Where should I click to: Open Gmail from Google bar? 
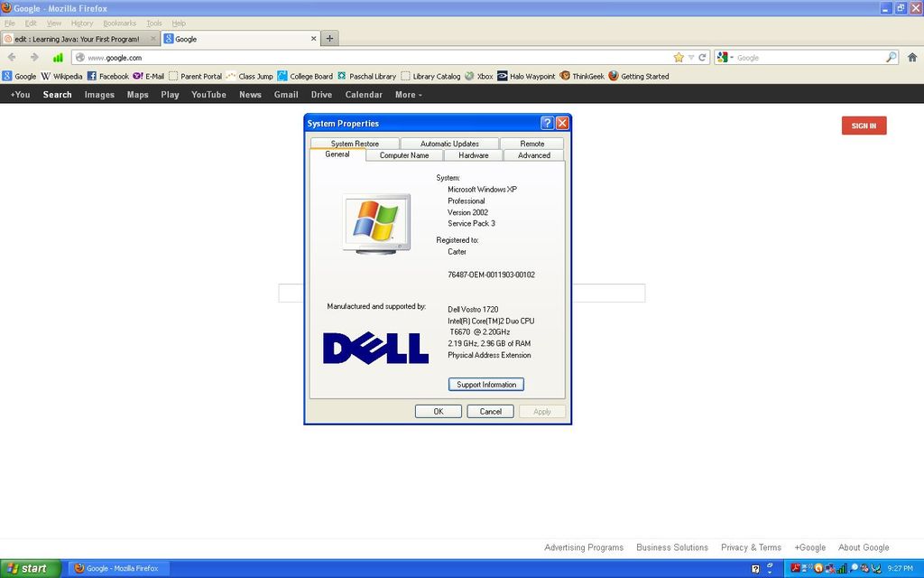(x=286, y=94)
